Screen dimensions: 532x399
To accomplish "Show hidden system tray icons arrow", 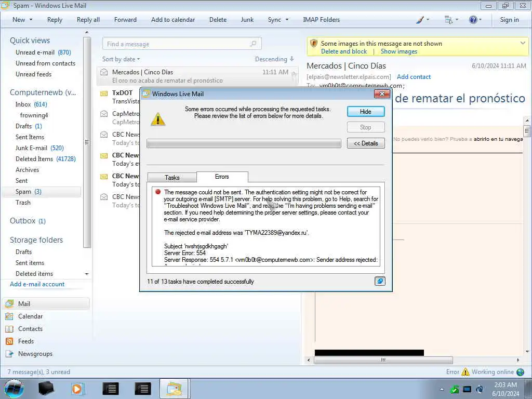I will pos(442,389).
